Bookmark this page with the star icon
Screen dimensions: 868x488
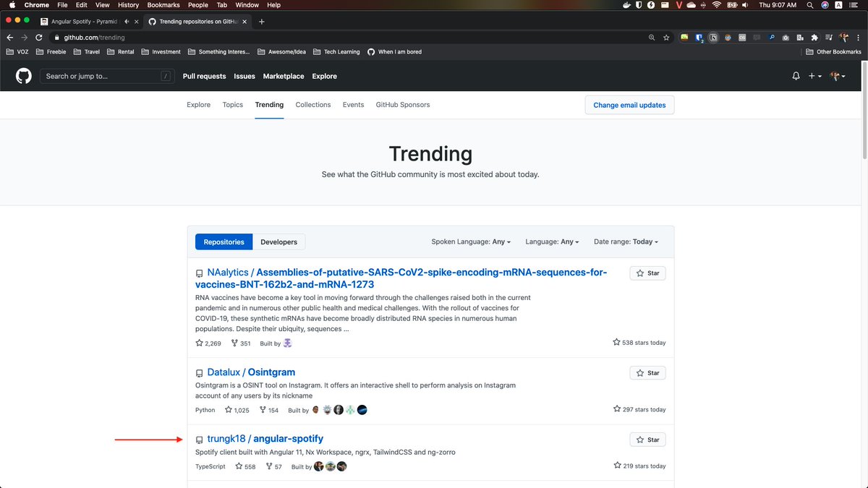pos(666,38)
